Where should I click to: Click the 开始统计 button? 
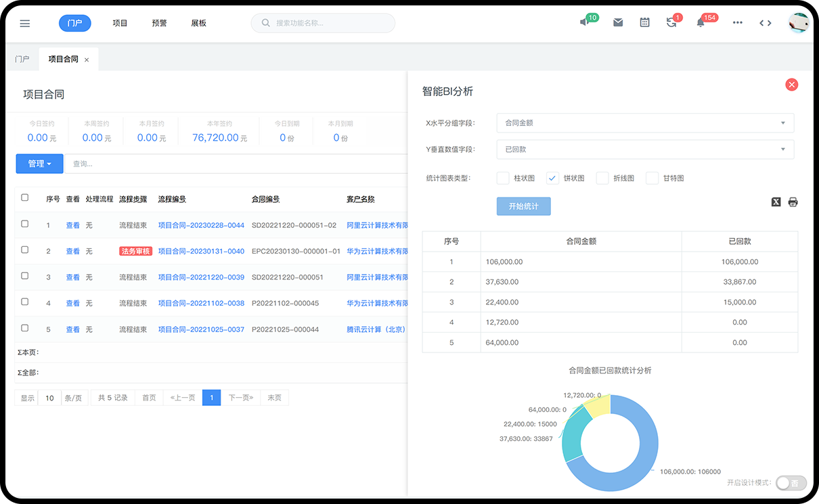point(523,206)
